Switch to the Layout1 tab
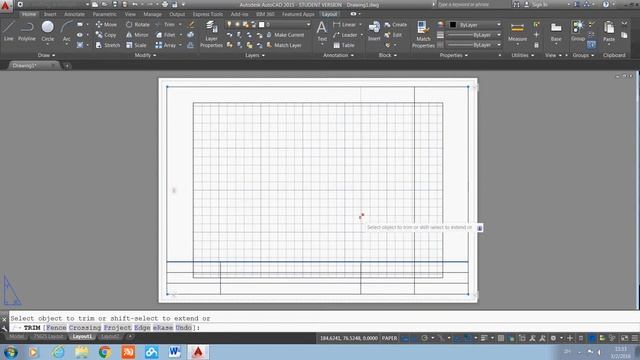The image size is (640, 360). tap(82, 337)
